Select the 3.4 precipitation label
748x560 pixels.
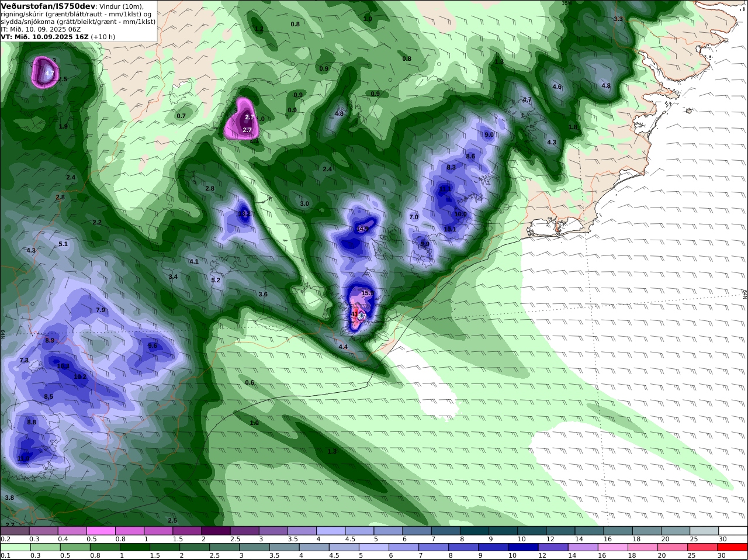pos(173,276)
